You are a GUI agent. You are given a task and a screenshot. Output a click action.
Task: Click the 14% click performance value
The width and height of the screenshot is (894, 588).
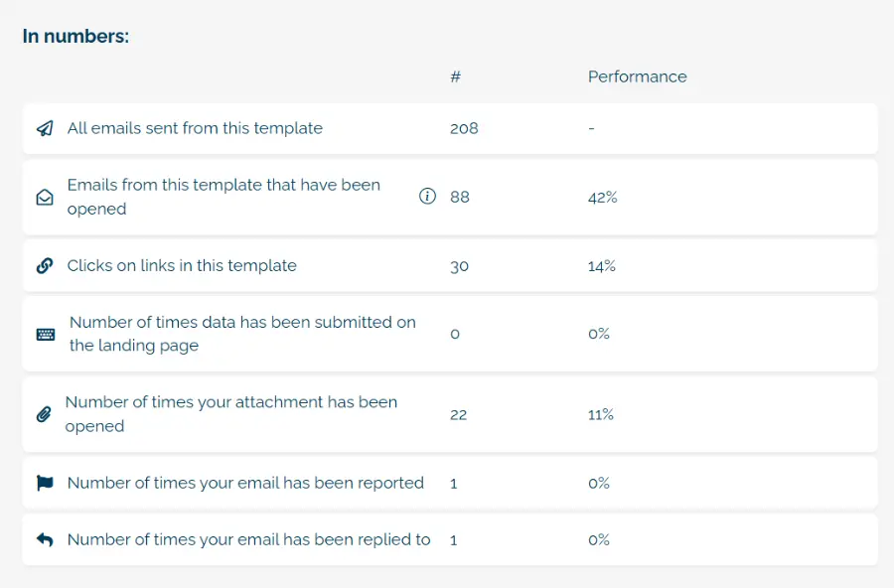pos(602,266)
